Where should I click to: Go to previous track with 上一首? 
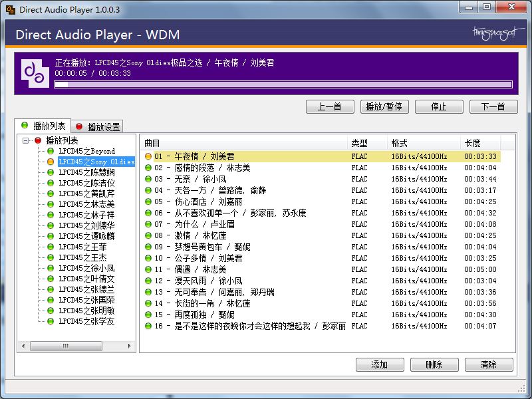pos(330,107)
